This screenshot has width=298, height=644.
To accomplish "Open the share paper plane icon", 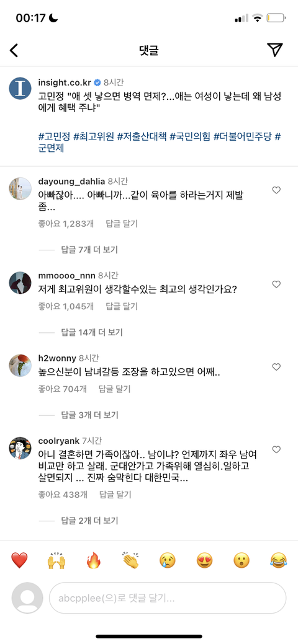I will pyautogui.click(x=274, y=50).
